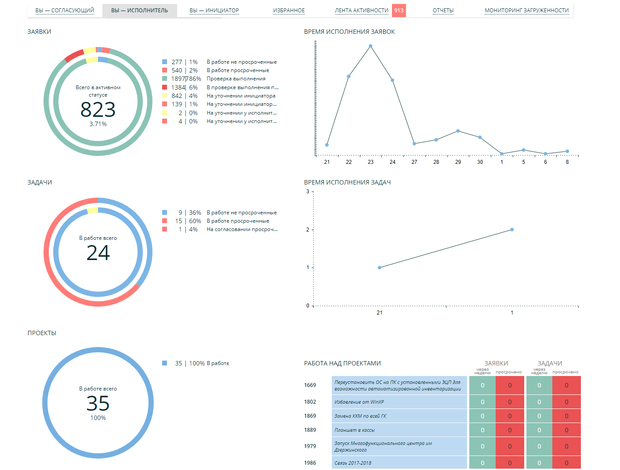Open project Замена ККМ по всей ГК
The width and height of the screenshot is (620, 470).
point(399,416)
